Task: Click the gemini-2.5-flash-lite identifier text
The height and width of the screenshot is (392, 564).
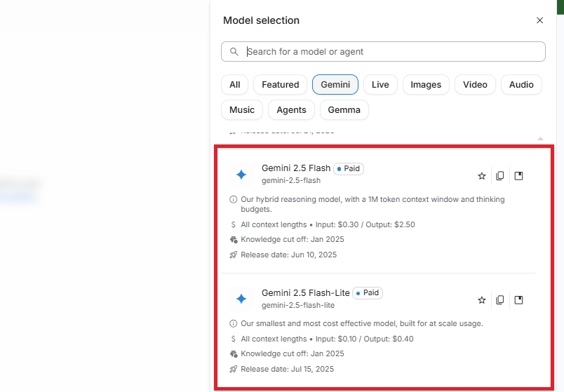Action: 298,305
